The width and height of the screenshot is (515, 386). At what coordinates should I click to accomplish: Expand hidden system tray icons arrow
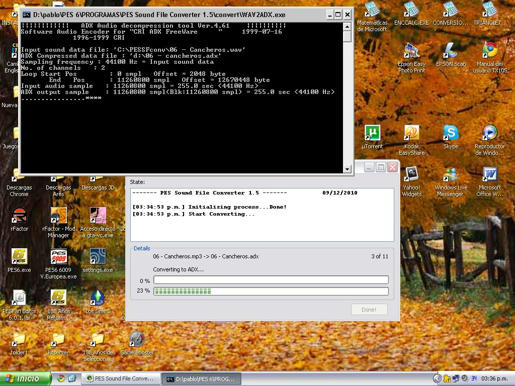437,379
